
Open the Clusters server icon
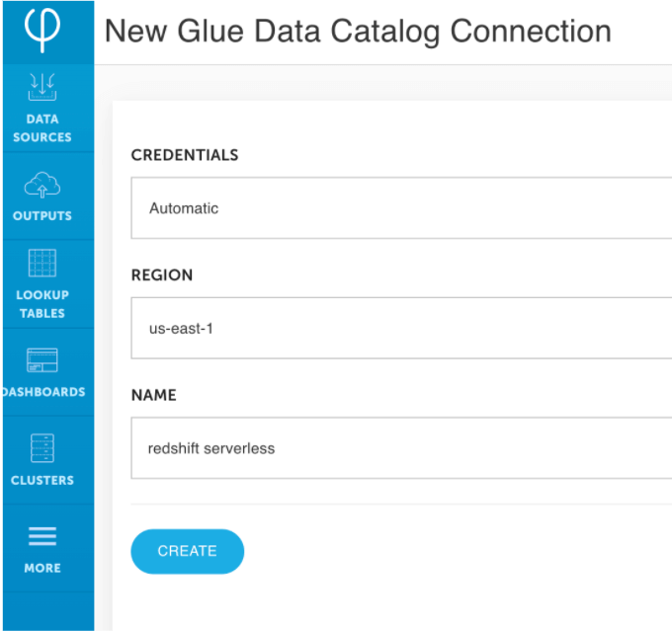point(42,448)
